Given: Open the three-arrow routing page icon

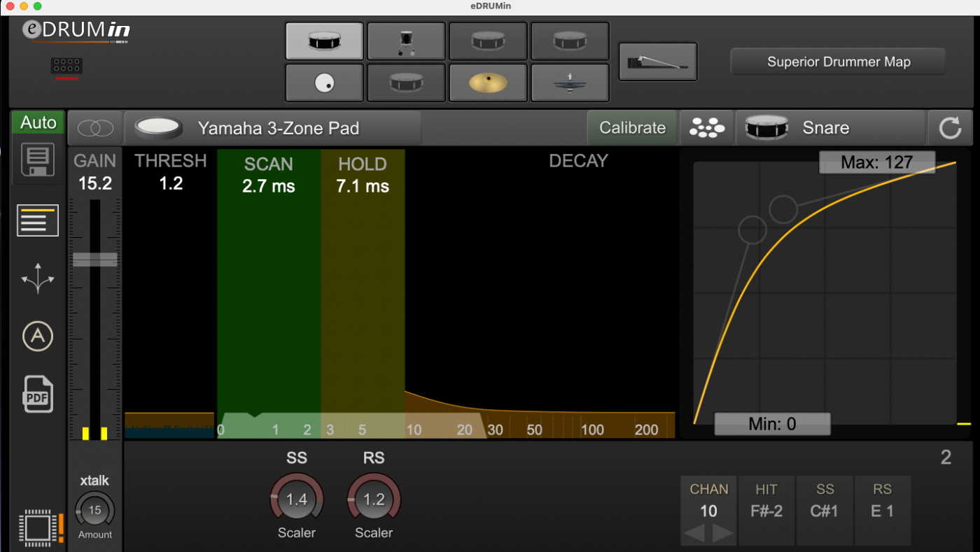Looking at the screenshot, I should pyautogui.click(x=38, y=278).
